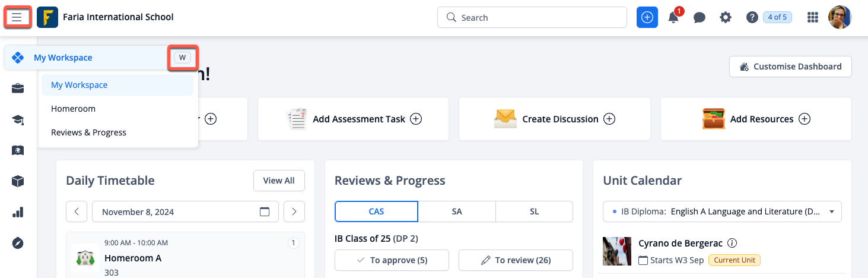Open Reviews & Progress menu item
Viewport: 868px width, 278px height.
click(x=88, y=132)
